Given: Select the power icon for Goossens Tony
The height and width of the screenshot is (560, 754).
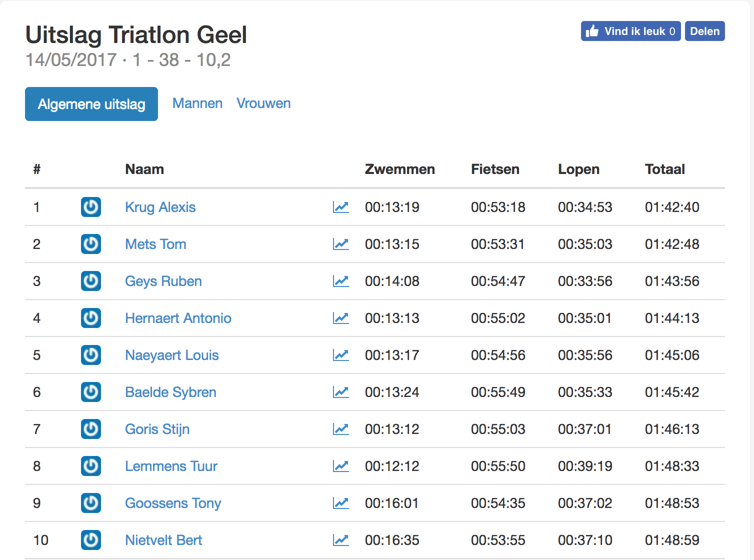Looking at the screenshot, I should 90,503.
